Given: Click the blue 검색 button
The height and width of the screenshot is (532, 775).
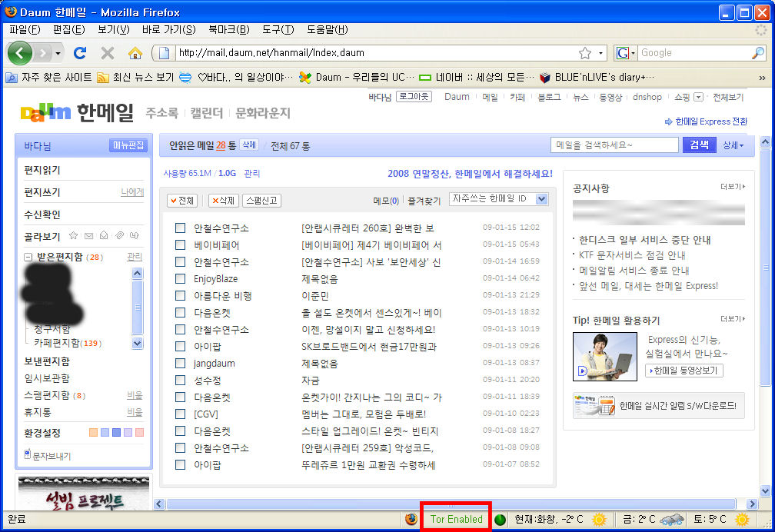Looking at the screenshot, I should (699, 145).
